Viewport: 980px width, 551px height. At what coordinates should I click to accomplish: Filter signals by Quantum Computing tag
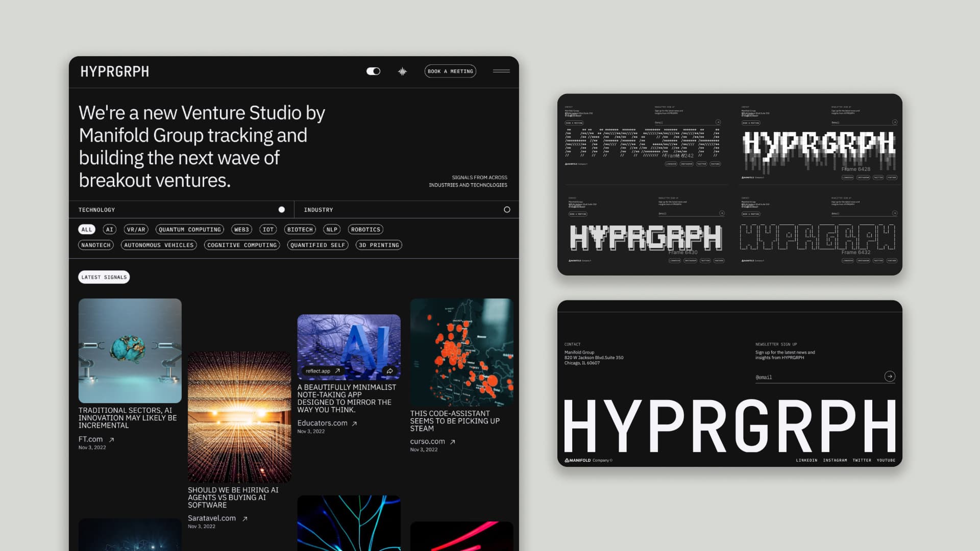(x=190, y=230)
